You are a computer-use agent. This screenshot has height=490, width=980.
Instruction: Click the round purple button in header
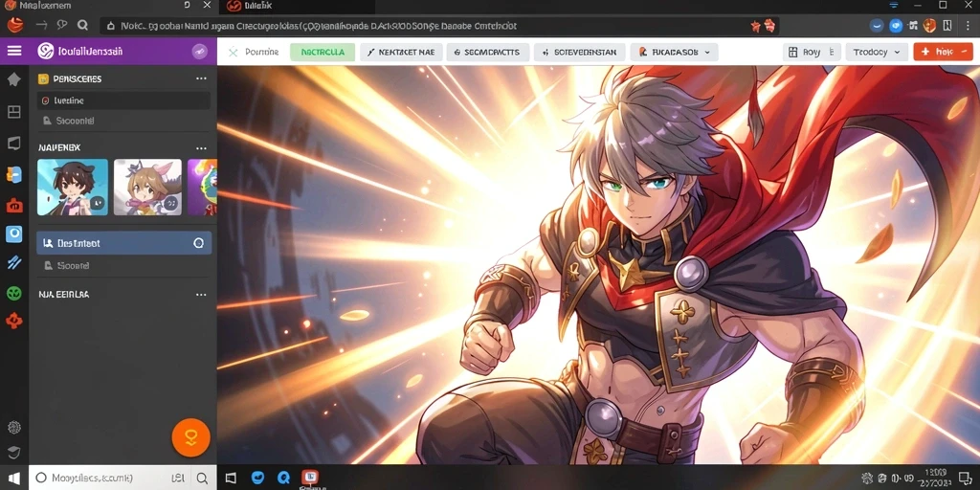(x=199, y=52)
